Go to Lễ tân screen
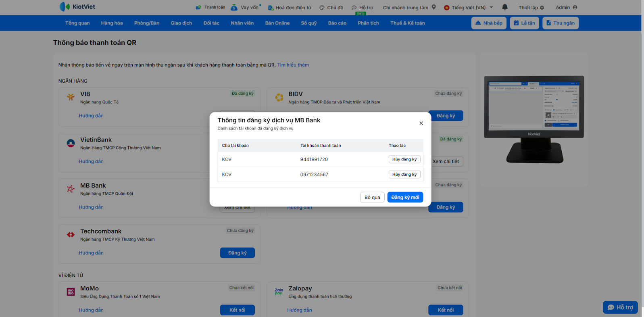The height and width of the screenshot is (317, 644). click(x=524, y=23)
